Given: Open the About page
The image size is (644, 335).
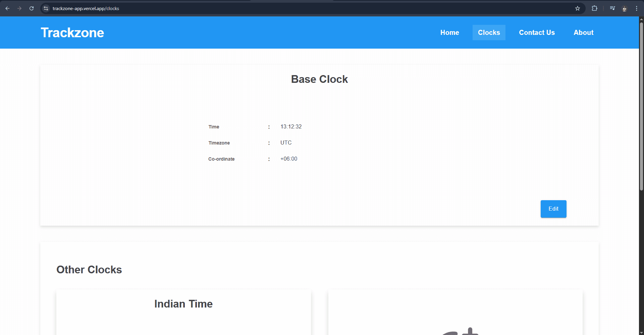Looking at the screenshot, I should [x=583, y=32].
